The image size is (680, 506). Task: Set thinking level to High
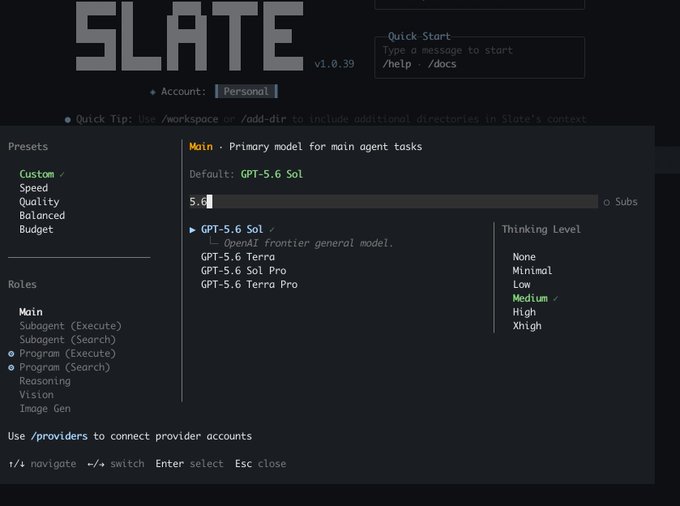[524, 312]
